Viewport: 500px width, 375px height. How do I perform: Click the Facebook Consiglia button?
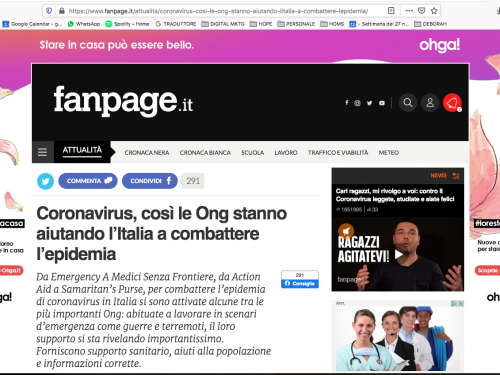(300, 283)
